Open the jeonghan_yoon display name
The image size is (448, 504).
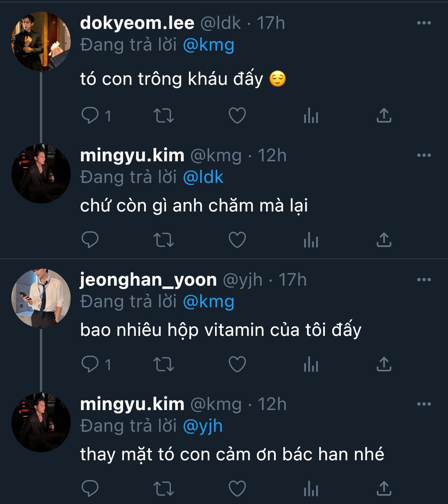[x=148, y=280]
